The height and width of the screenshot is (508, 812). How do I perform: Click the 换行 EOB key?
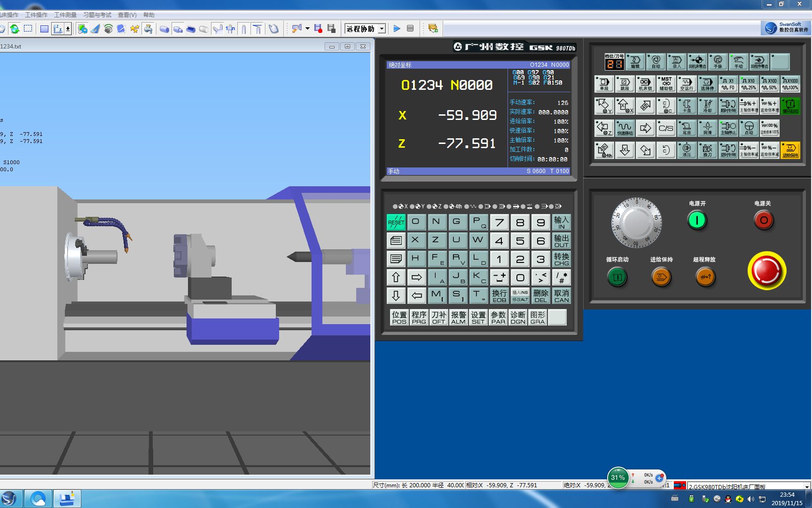pyautogui.click(x=499, y=295)
